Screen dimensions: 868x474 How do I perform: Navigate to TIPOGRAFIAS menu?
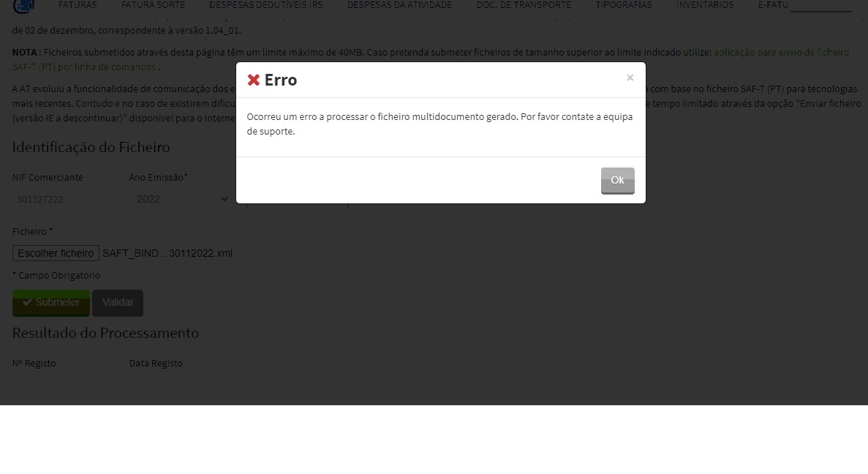(x=623, y=5)
